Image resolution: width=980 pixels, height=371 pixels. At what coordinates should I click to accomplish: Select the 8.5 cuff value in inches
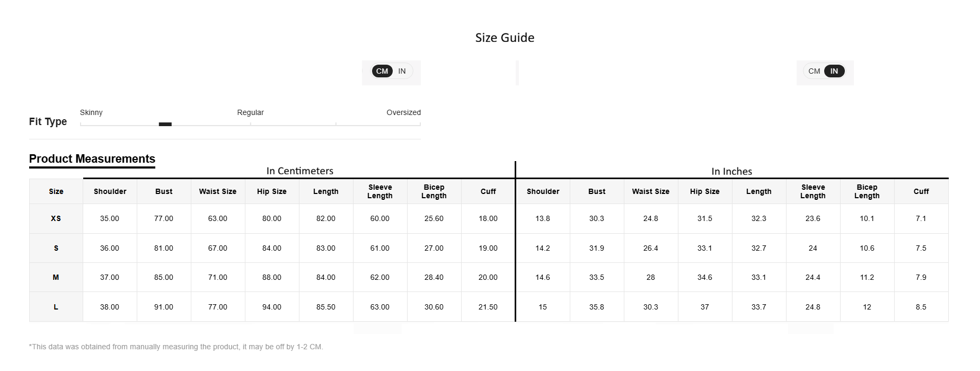coord(921,307)
